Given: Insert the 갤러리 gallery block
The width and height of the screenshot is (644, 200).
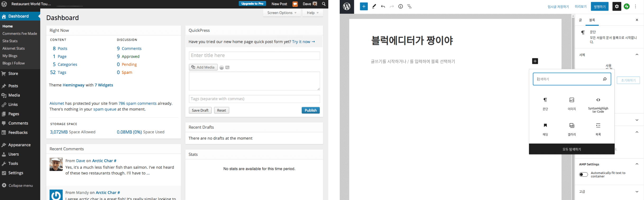Looking at the screenshot, I should [x=572, y=129].
